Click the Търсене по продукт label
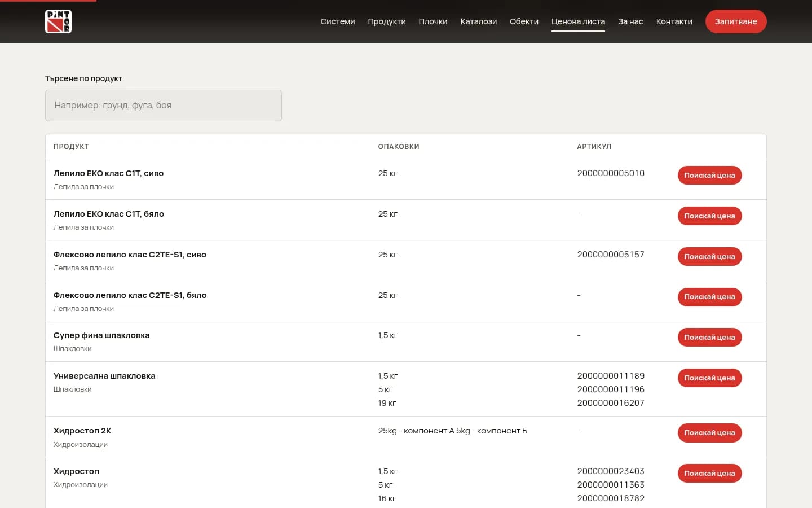Image resolution: width=812 pixels, height=508 pixels. coord(83,78)
